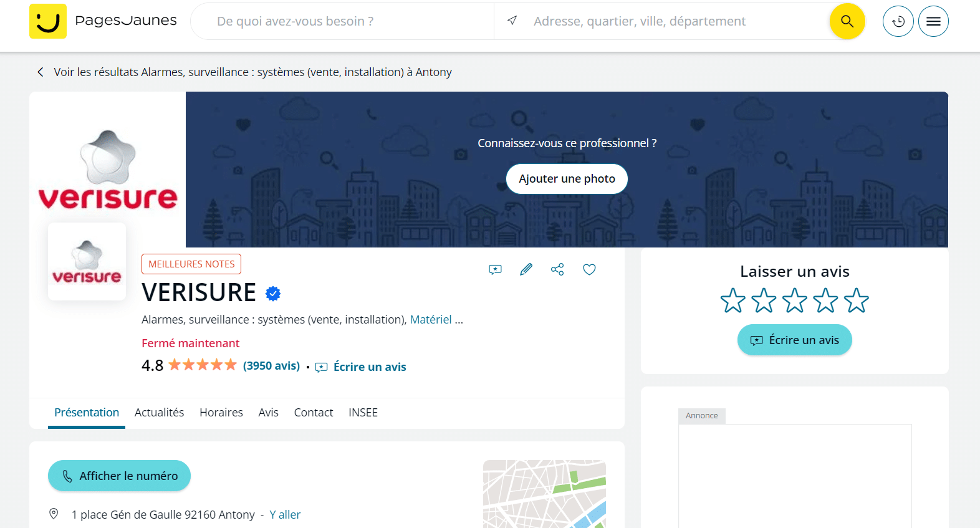The image size is (980, 528).
Task: Click 'Ajouter une photo' button
Action: 567,179
